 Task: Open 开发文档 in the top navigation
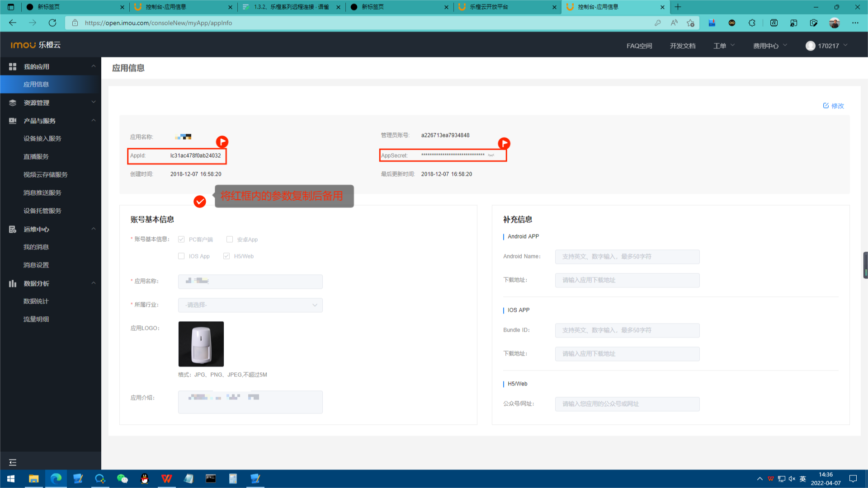pos(683,46)
